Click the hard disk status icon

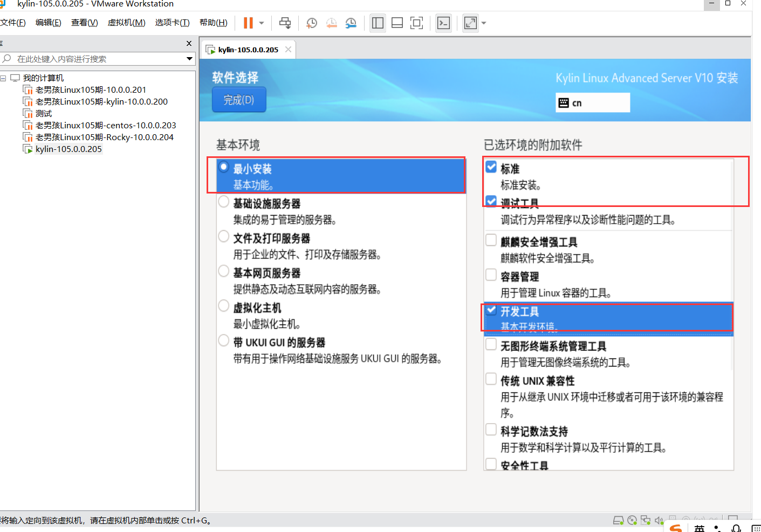619,520
